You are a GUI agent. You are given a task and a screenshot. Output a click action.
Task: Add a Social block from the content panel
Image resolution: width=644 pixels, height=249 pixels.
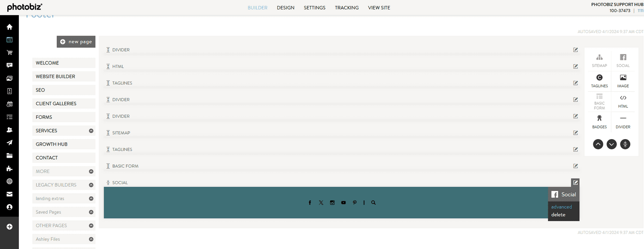click(x=623, y=60)
